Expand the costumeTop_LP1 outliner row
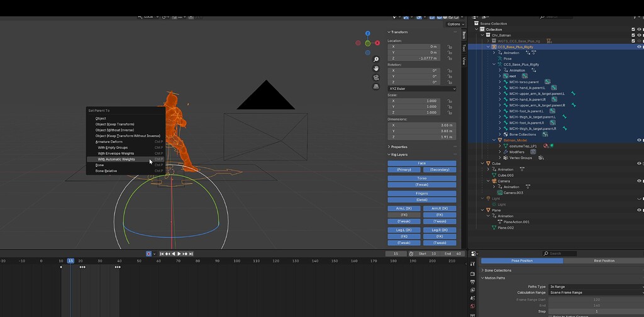644x317 pixels. (500, 146)
